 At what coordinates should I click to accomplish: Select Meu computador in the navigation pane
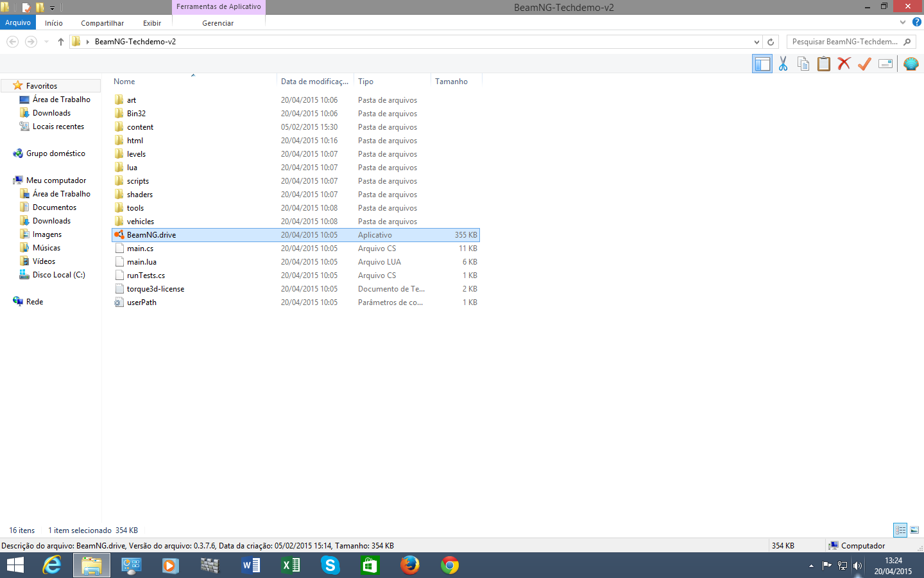point(56,180)
